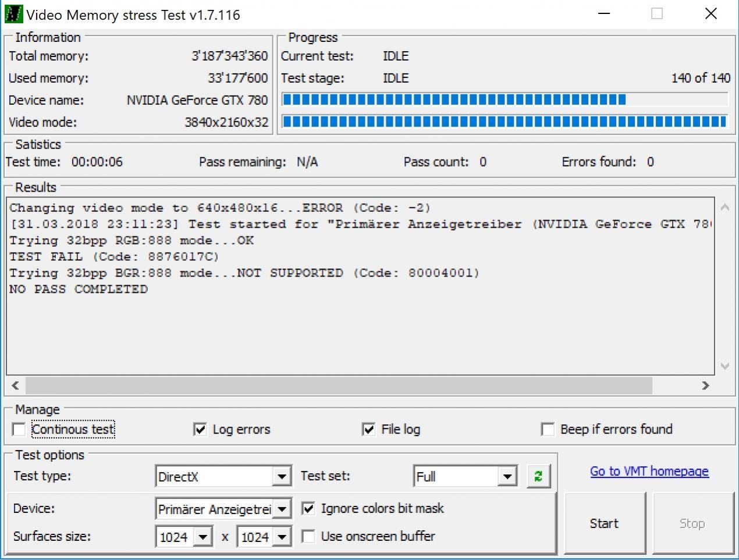Open the Test type DirectX dropdown
The width and height of the screenshot is (739, 560).
click(282, 477)
